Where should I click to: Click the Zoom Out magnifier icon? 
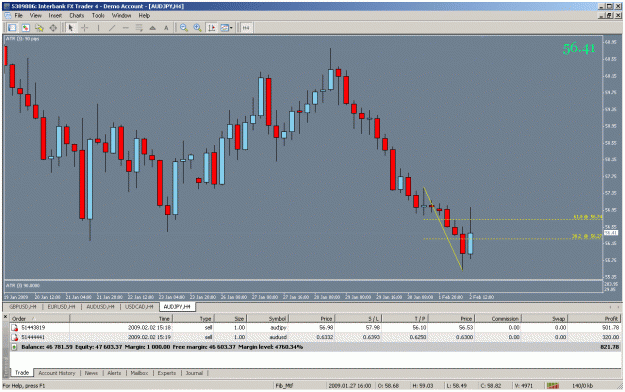184,28
